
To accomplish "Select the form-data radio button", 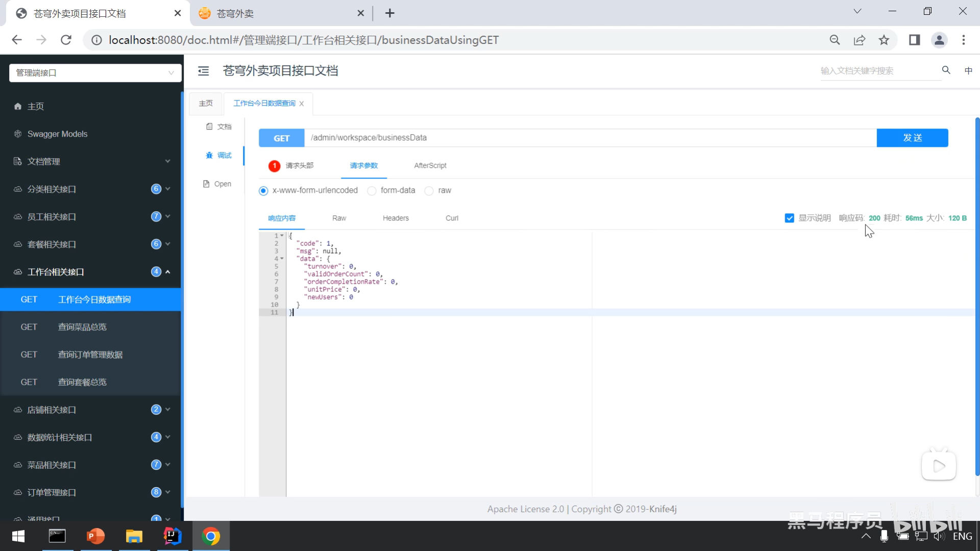I will pyautogui.click(x=372, y=191).
